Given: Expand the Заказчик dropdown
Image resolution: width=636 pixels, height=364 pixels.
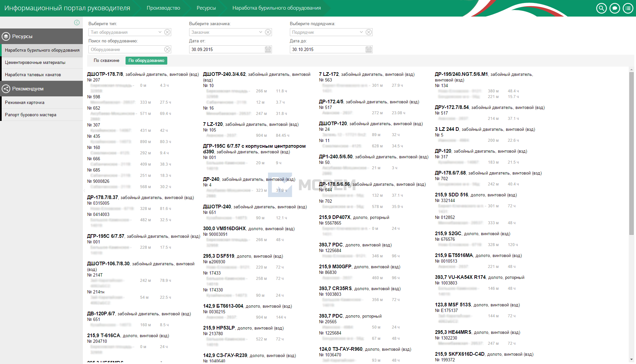Looking at the screenshot, I should (261, 32).
